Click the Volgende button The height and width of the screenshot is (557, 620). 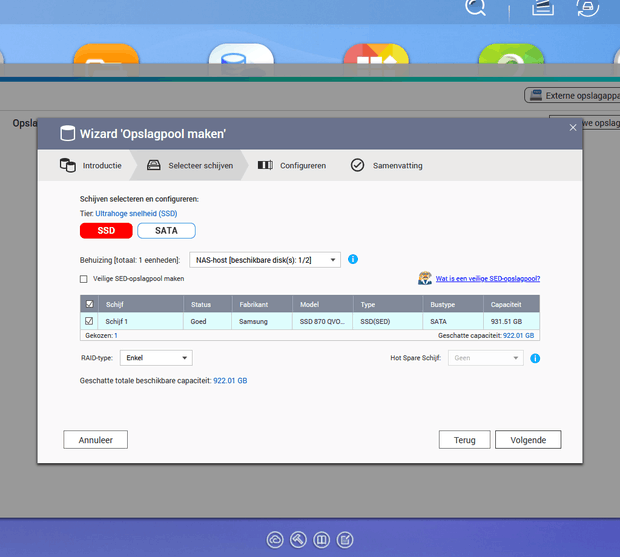528,440
